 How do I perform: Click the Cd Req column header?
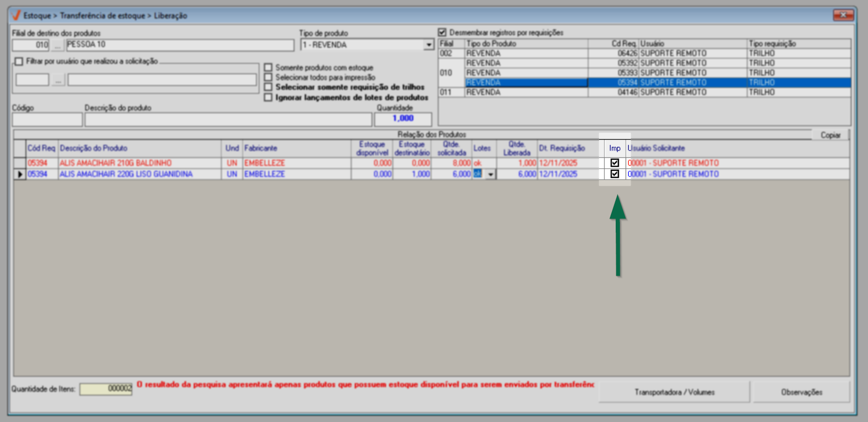pyautogui.click(x=613, y=44)
